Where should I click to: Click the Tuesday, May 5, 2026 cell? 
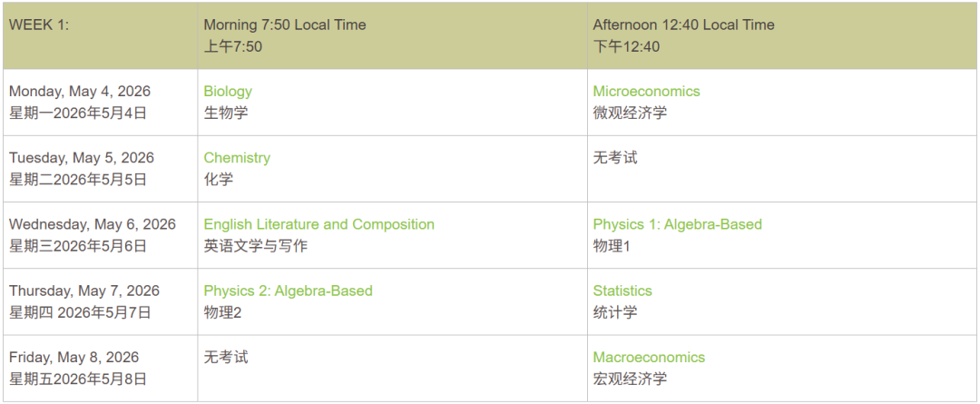pyautogui.click(x=82, y=157)
